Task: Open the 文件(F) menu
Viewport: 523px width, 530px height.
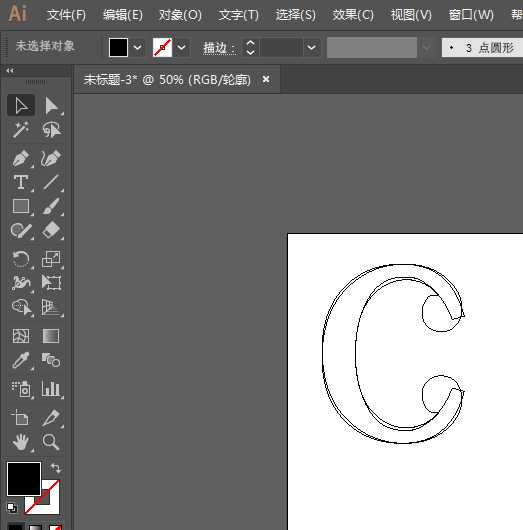Action: 66,15
